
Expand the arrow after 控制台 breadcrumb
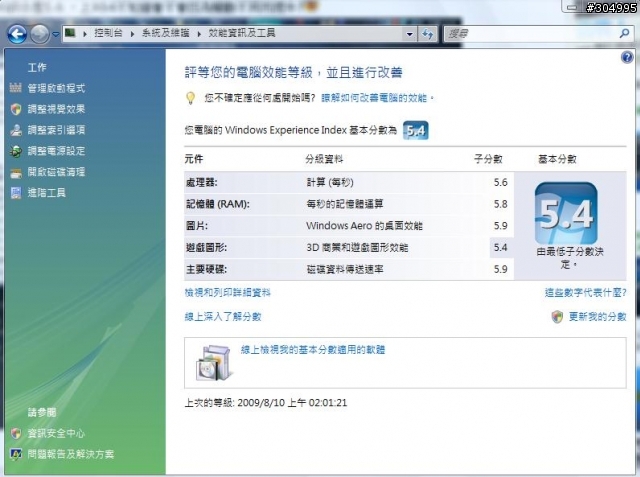tap(132, 34)
